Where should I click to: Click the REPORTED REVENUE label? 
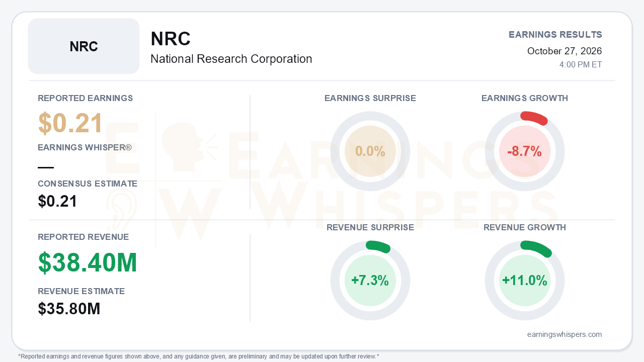point(84,237)
